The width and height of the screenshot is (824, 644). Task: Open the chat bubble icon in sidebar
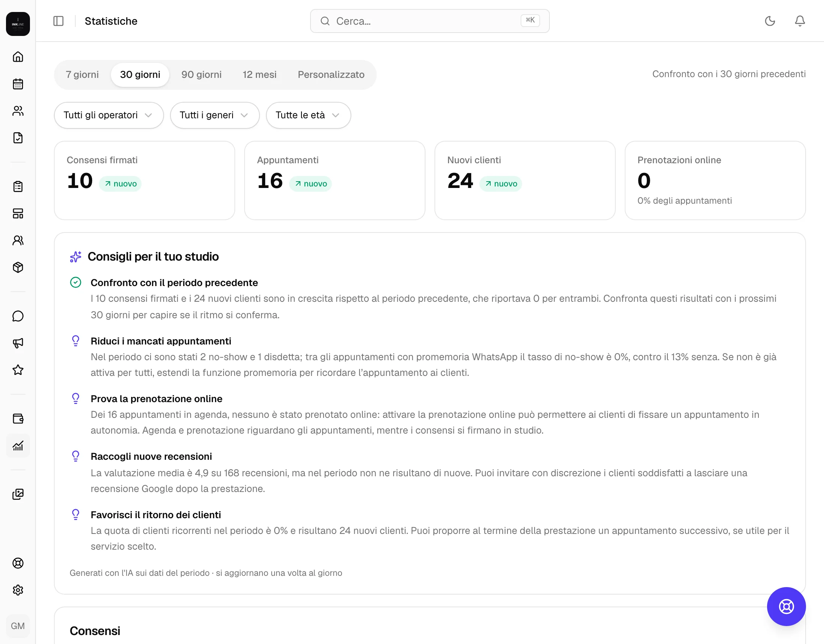pyautogui.click(x=18, y=316)
